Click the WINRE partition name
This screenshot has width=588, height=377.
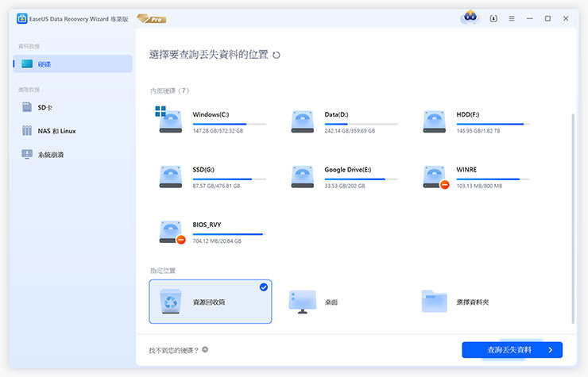[x=466, y=170]
